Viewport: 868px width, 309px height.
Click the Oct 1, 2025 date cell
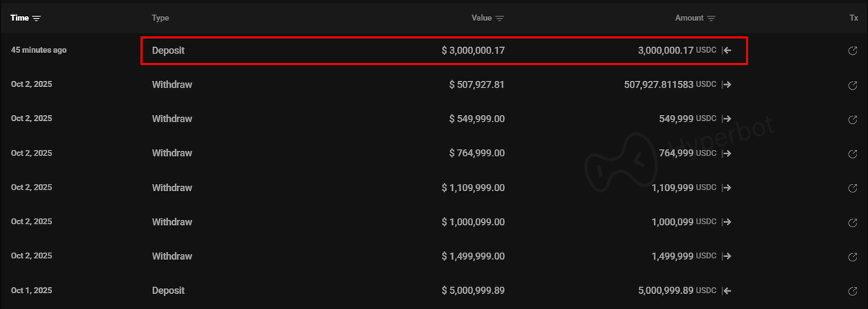tap(31, 291)
